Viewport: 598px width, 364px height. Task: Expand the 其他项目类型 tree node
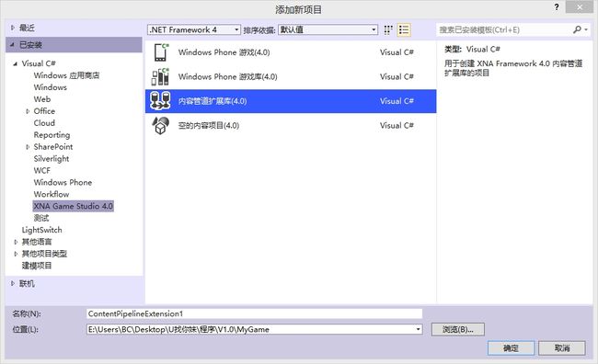click(16, 254)
